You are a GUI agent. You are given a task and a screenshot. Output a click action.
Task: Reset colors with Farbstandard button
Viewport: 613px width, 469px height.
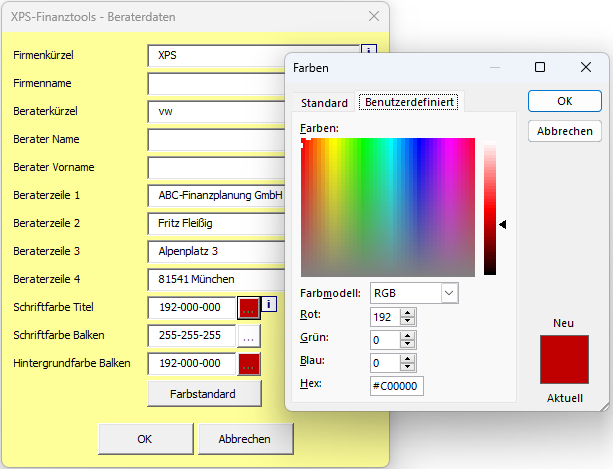[204, 394]
